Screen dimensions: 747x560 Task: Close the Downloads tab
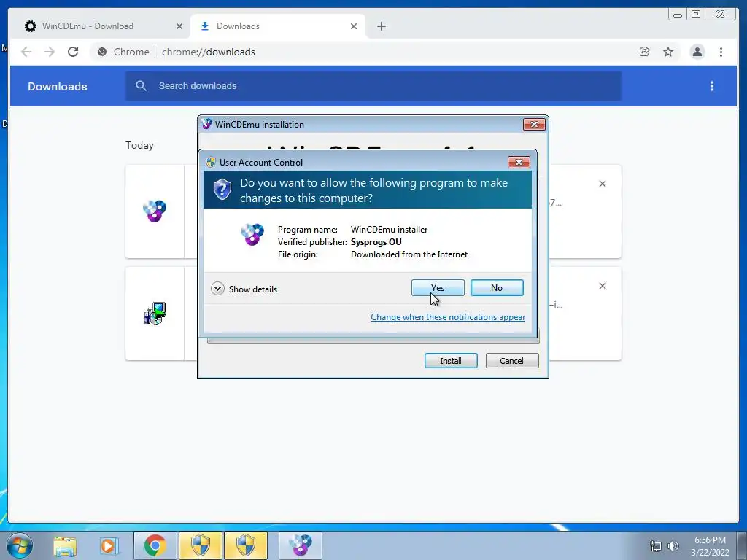tap(354, 26)
